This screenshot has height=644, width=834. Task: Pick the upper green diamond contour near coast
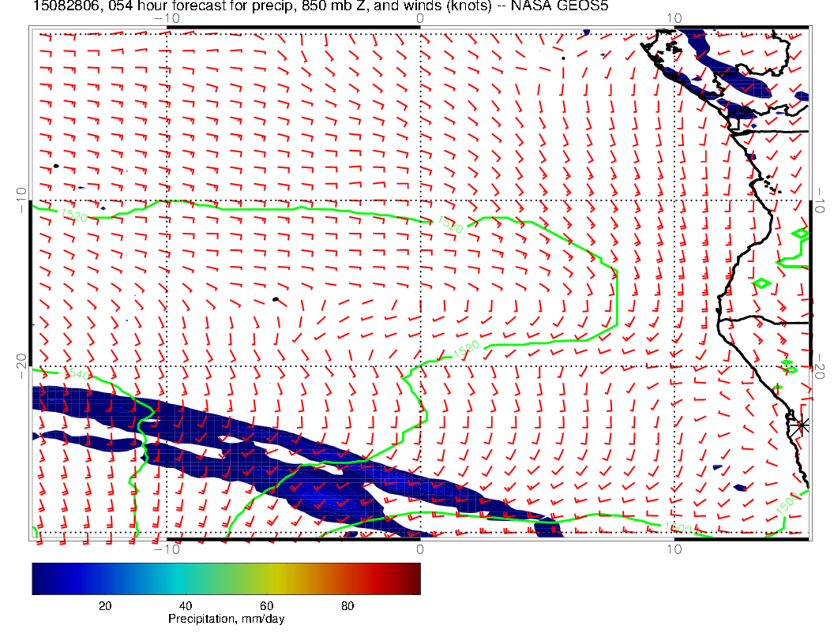click(x=800, y=234)
